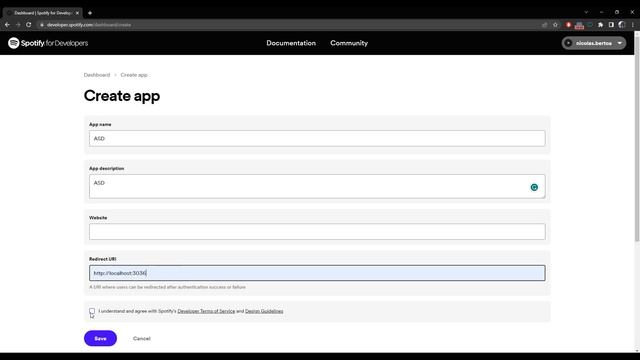This screenshot has height=360, width=640.
Task: Click the Redirect URI input field
Action: [317, 273]
